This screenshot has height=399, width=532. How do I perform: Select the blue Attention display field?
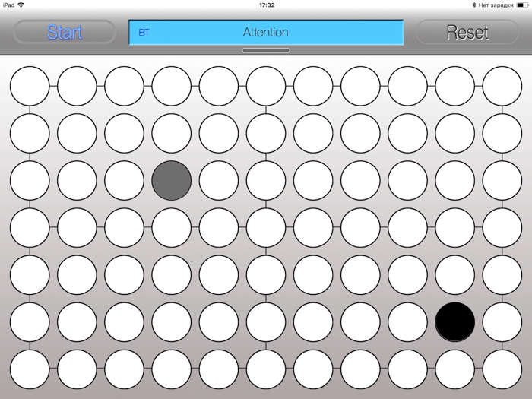[x=266, y=32]
